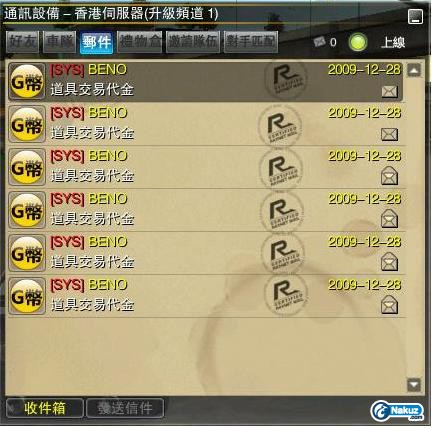Switch to the 好友 tab
The height and width of the screenshot is (428, 432).
(x=23, y=42)
